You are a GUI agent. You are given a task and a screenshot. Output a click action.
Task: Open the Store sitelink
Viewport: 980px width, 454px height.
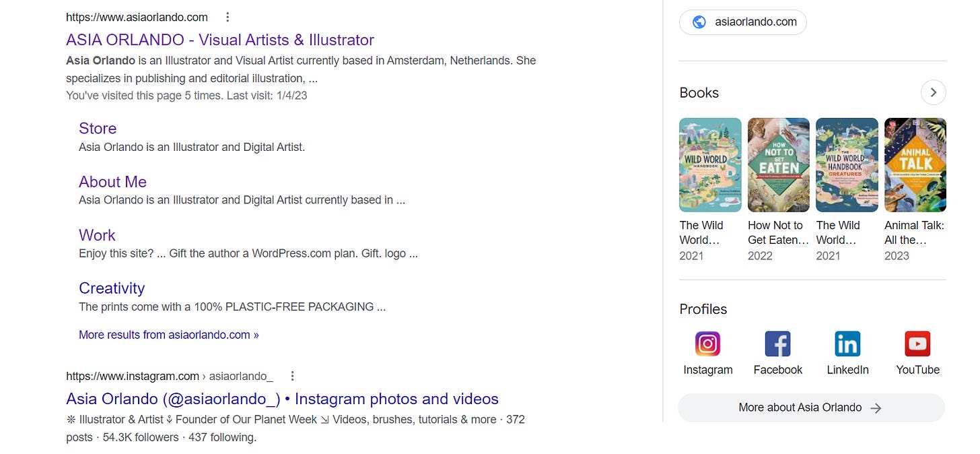tap(98, 128)
